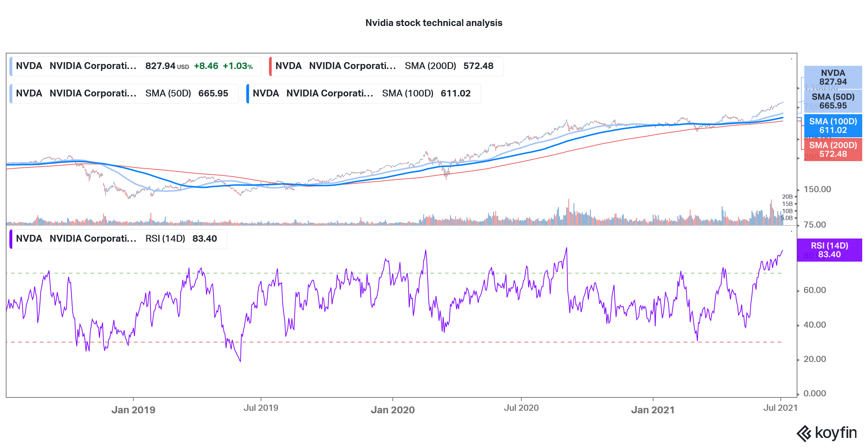Click the blue SMA (100D) legend swatch
This screenshot has height=448, width=868.
click(248, 94)
